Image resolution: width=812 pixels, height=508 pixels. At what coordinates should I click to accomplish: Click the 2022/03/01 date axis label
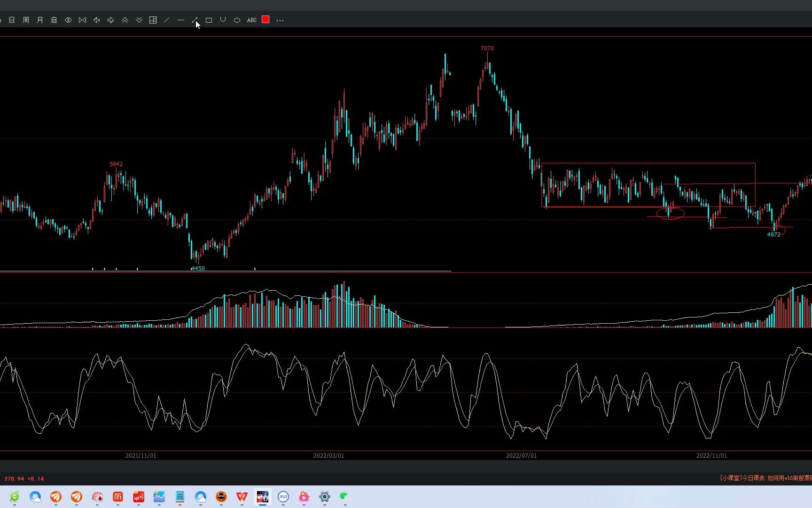tap(329, 456)
